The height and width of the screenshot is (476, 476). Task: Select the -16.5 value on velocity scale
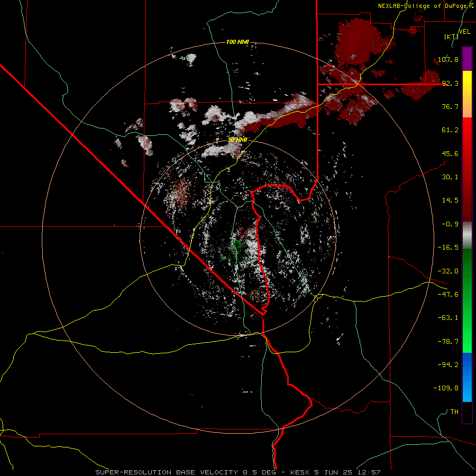tap(448, 248)
